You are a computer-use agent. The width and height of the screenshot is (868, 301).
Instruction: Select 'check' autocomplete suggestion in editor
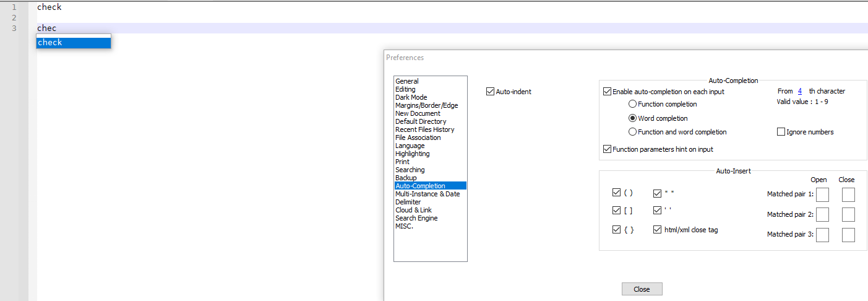73,43
